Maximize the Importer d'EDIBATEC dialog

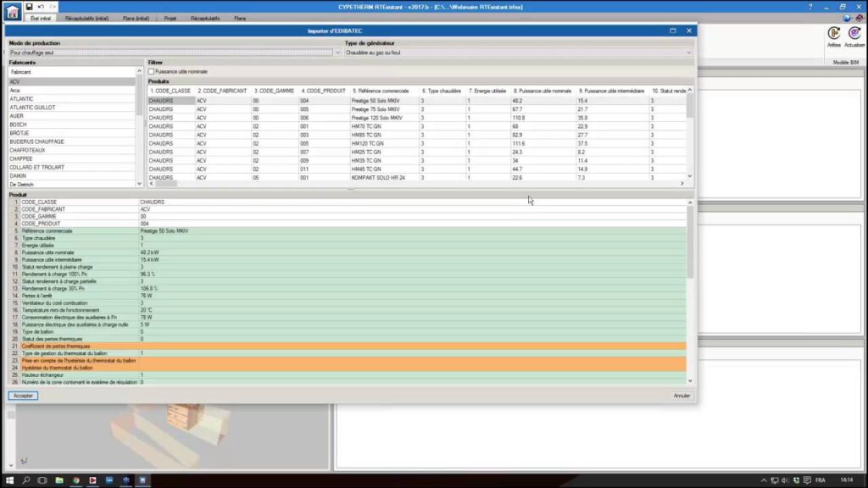tap(673, 30)
